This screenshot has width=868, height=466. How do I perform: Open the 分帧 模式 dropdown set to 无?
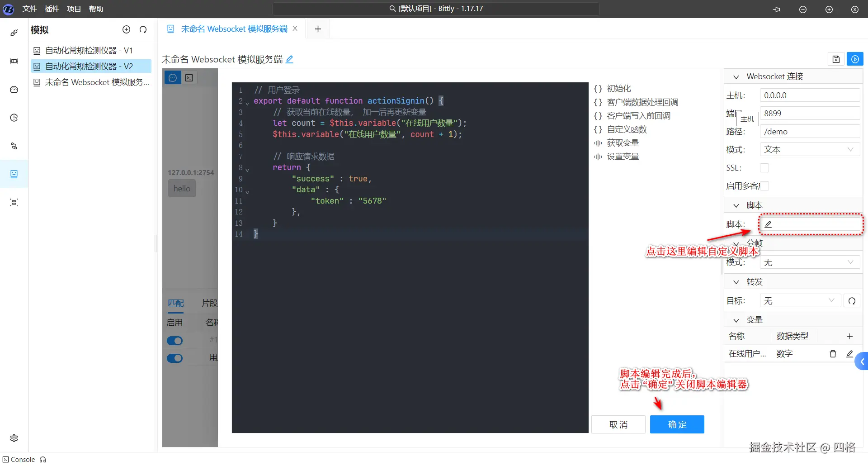pos(810,262)
